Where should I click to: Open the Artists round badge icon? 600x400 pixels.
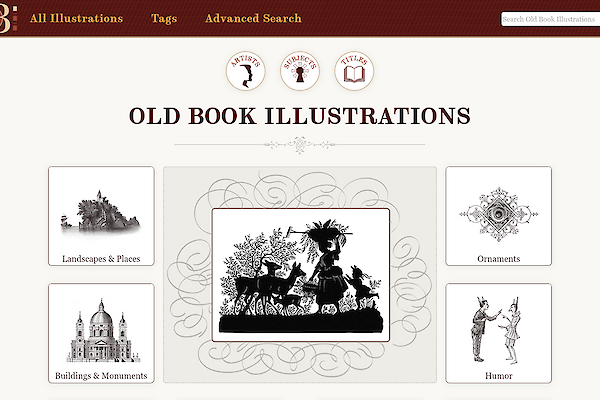pos(246,71)
